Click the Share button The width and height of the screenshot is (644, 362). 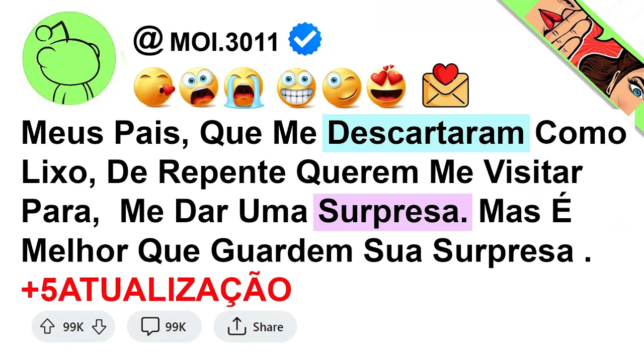pyautogui.click(x=255, y=327)
